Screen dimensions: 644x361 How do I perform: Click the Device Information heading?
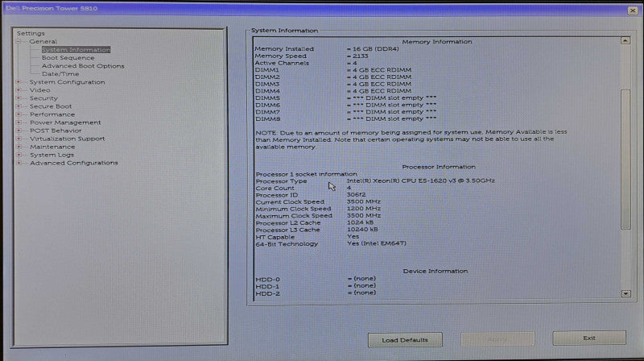click(436, 271)
